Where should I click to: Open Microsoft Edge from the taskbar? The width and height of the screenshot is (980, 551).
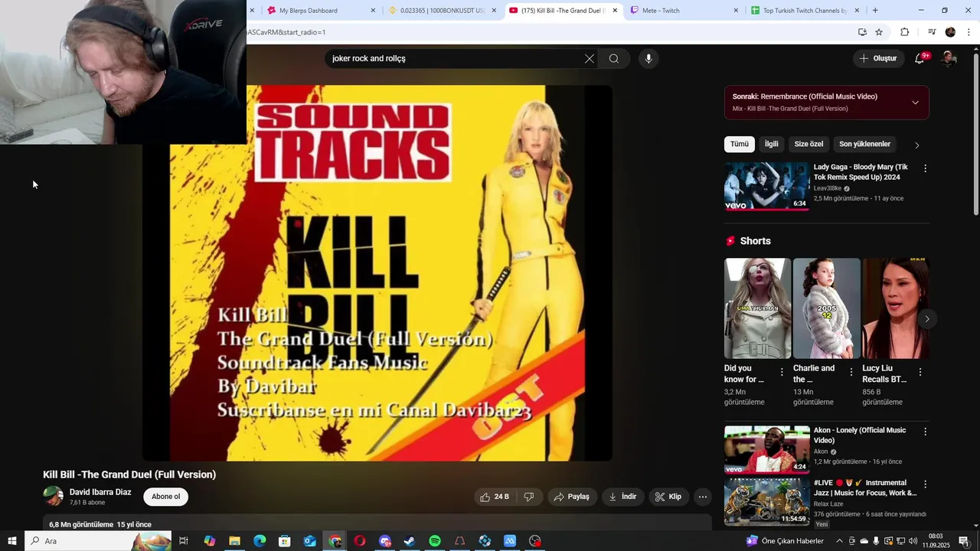(x=260, y=541)
